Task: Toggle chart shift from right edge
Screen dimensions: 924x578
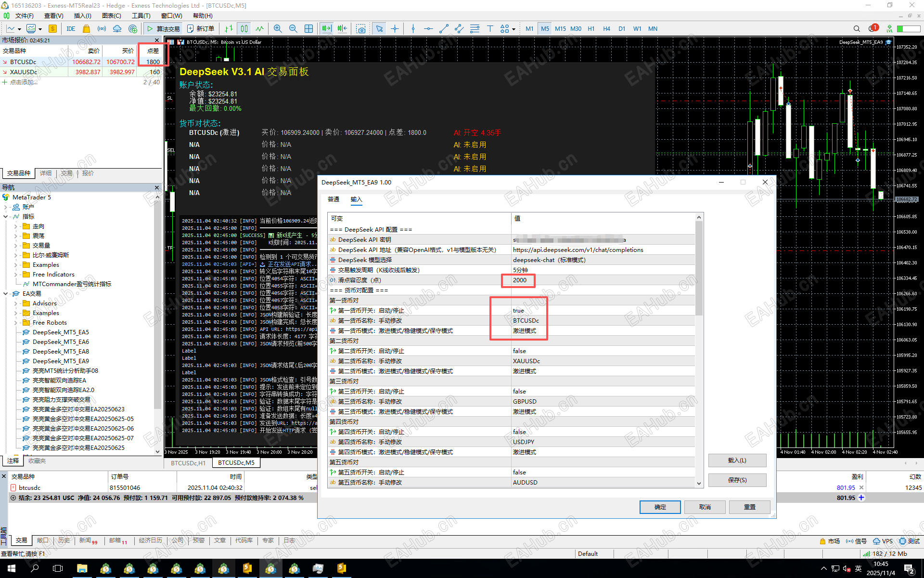Action: (342, 29)
